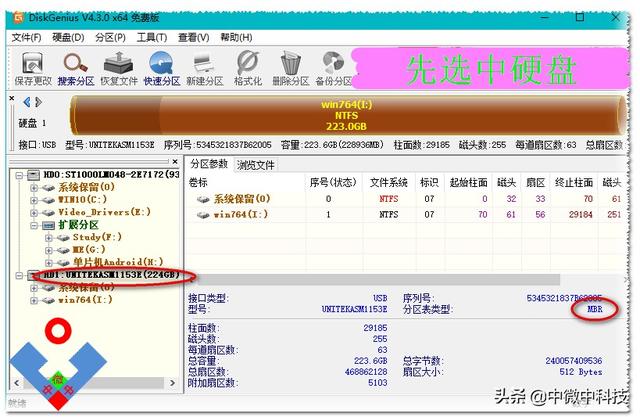640x417 pixels.
Task: Click the Delete Partition (删除分区) icon
Action: 291,69
